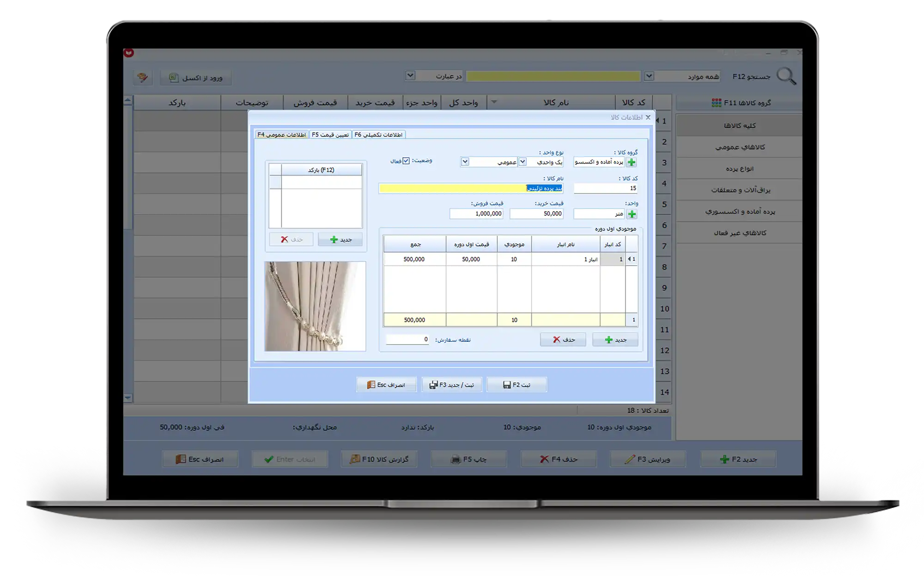Click the paint brush icon button
Image resolution: width=924 pixels, height=576 pixels.
(143, 77)
